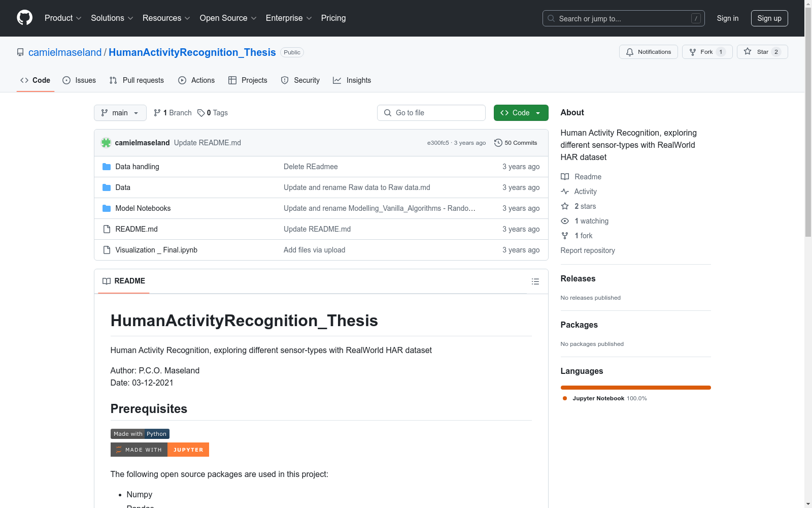Click the README outline list icon
Screen dimensions: 812x508
click(535, 281)
